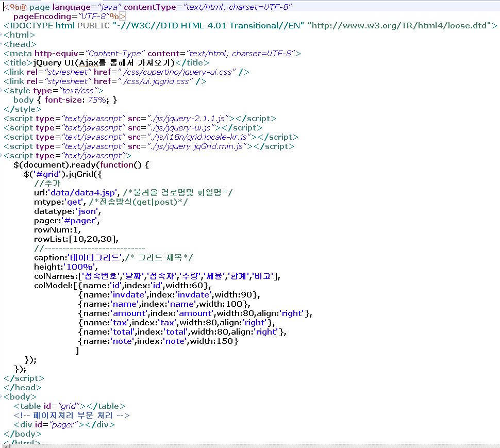Collapse the <html> fold marker
Image resolution: width=500 pixels, height=448 pixels.
pyautogui.click(x=1, y=35)
